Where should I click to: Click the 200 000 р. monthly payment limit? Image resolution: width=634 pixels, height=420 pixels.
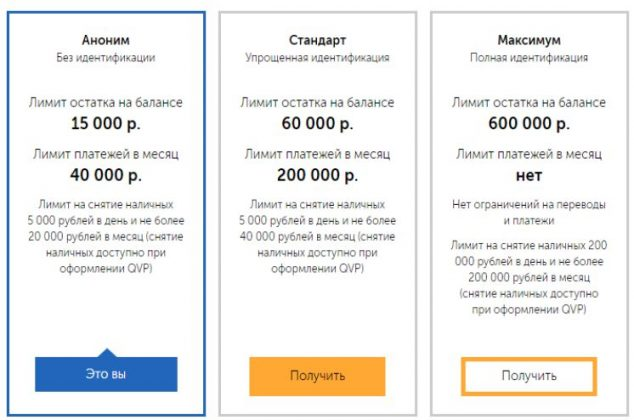coord(318,177)
